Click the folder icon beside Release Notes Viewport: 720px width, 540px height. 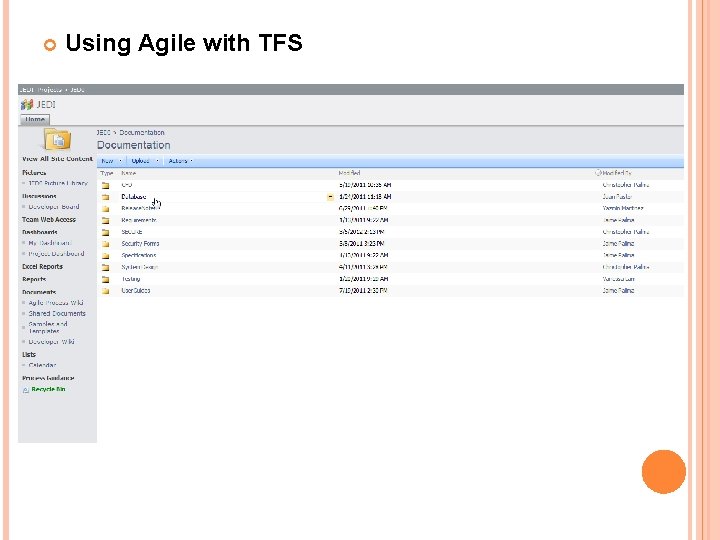point(106,209)
